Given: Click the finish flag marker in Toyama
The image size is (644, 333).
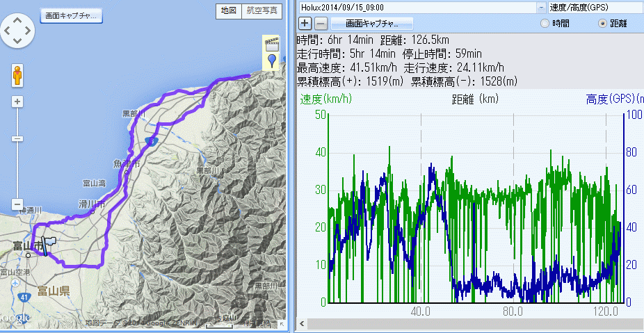Looking at the screenshot, I should pos(48,245).
